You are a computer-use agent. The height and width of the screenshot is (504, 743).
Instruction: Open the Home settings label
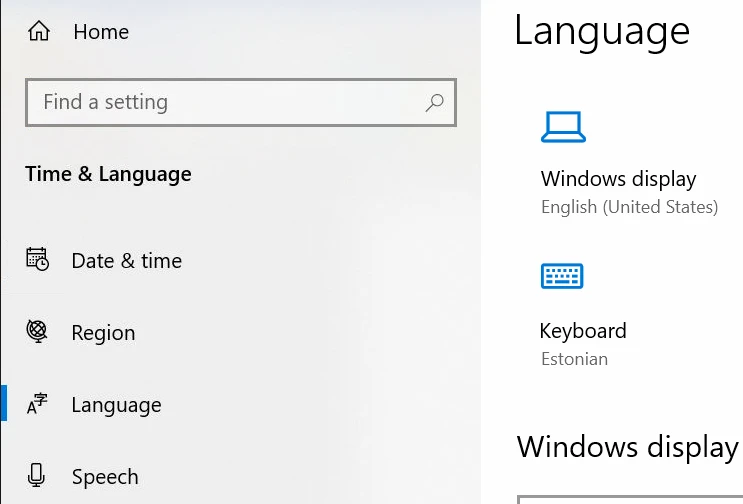click(101, 32)
